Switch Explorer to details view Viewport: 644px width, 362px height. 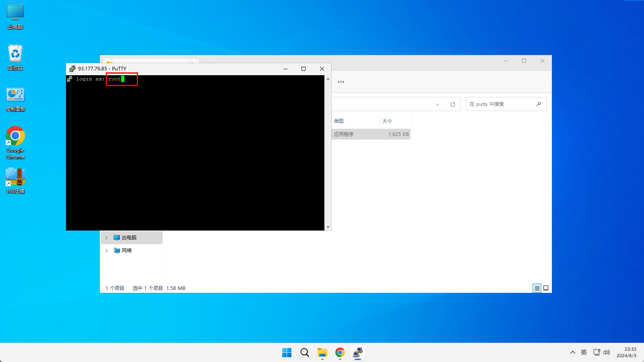(x=537, y=288)
